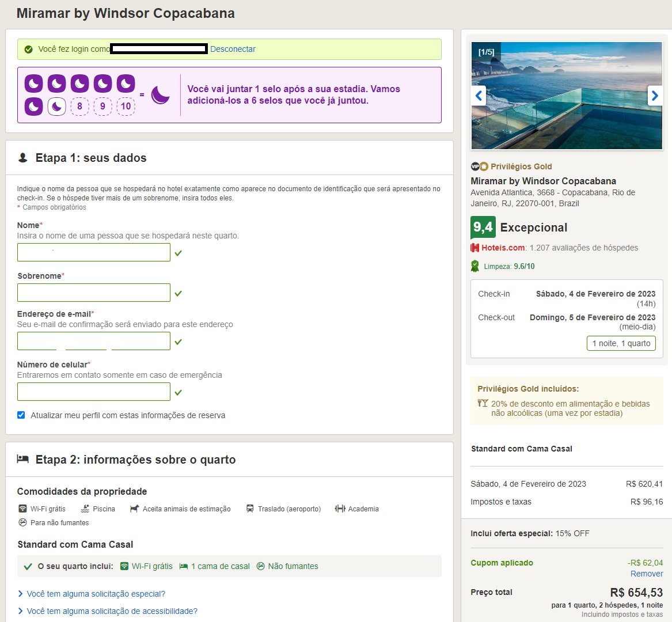Click the non-smoking property amenity icon

coord(22,522)
